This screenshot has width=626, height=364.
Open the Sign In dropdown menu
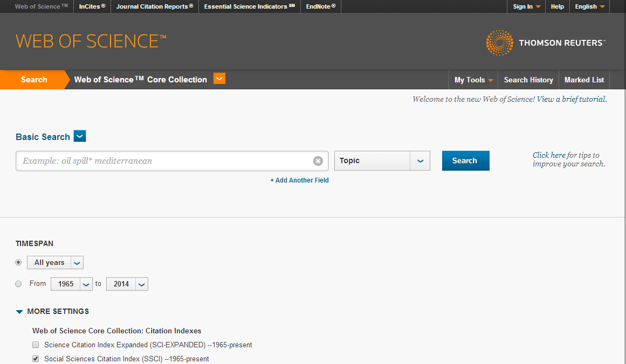tap(526, 6)
